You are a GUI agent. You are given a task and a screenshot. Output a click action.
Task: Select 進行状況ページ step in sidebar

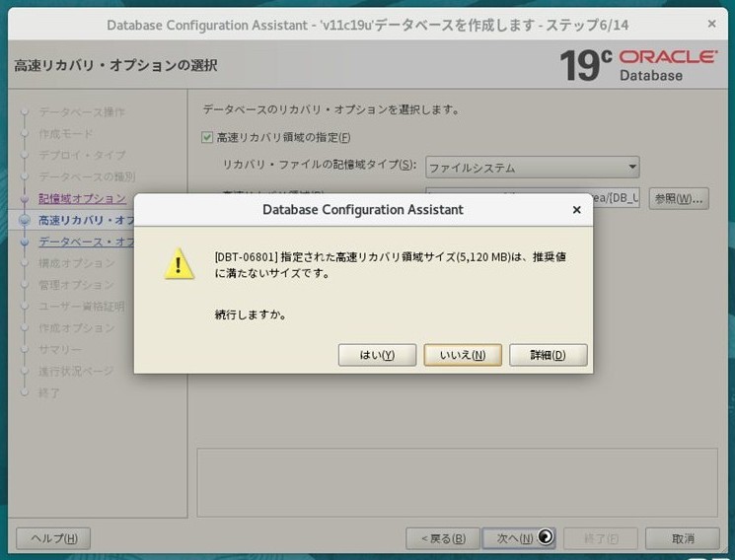pyautogui.click(x=76, y=371)
